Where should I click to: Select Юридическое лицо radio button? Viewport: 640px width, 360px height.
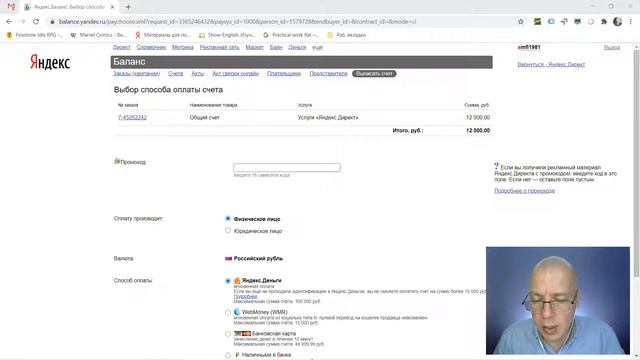pyautogui.click(x=228, y=231)
